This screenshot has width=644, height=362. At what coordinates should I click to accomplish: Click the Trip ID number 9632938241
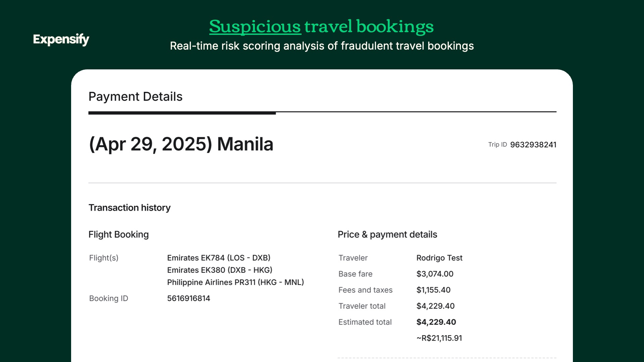[x=533, y=144]
